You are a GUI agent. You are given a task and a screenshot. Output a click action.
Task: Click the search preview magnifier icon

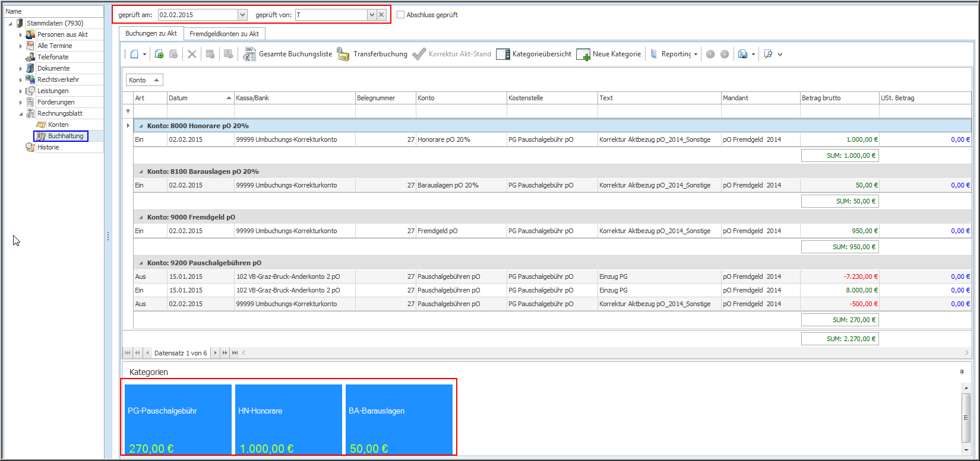coord(768,54)
